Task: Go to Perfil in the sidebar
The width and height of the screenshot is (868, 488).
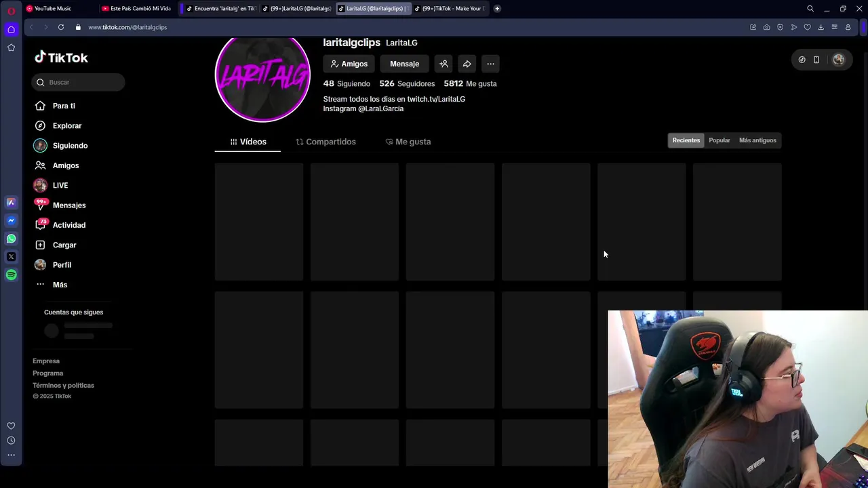Action: click(x=62, y=265)
